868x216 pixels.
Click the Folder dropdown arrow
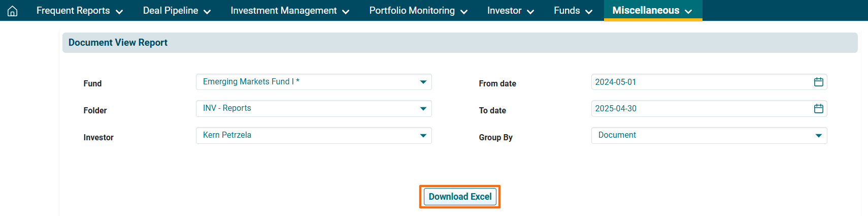point(423,108)
